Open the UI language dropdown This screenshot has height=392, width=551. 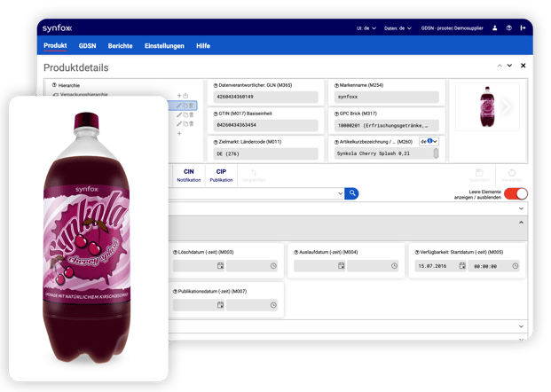click(x=365, y=28)
